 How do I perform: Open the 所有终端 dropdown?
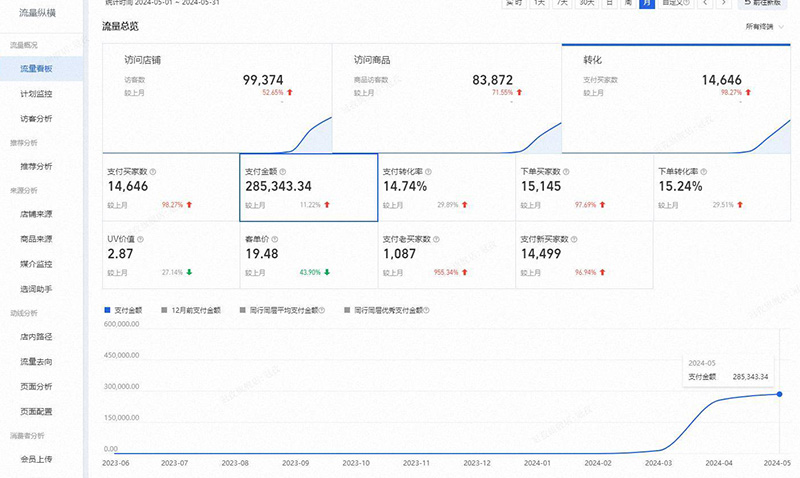[x=764, y=27]
